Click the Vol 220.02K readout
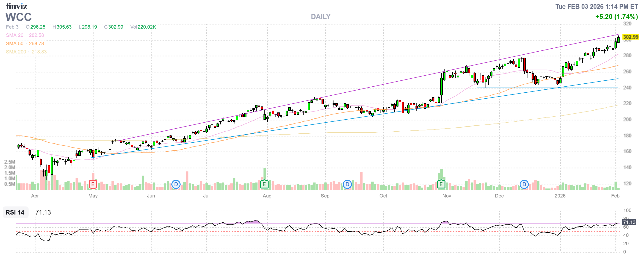The image size is (644, 259). point(143,27)
